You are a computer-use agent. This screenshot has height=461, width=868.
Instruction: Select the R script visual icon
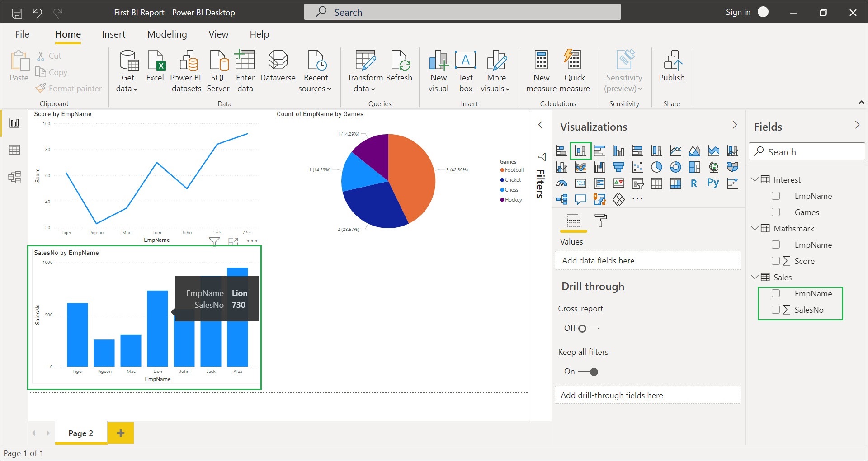coord(694,183)
